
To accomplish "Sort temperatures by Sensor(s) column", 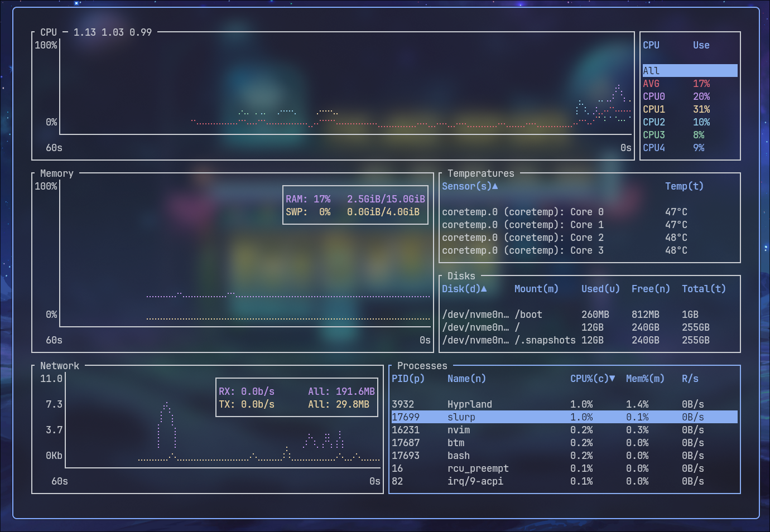I will point(469,186).
